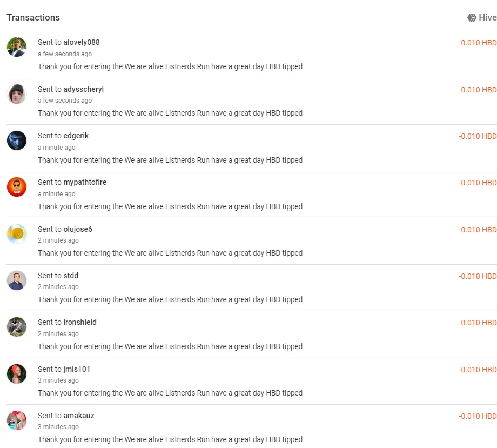The image size is (497, 448).
Task: Click stdd's profile picture
Action: 17,280
